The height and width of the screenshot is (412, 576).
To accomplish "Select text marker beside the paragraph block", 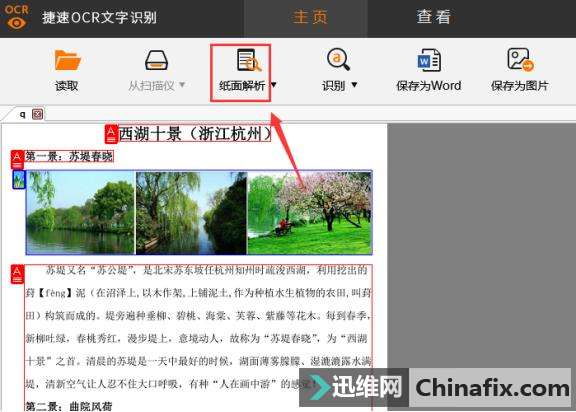I will point(17,274).
